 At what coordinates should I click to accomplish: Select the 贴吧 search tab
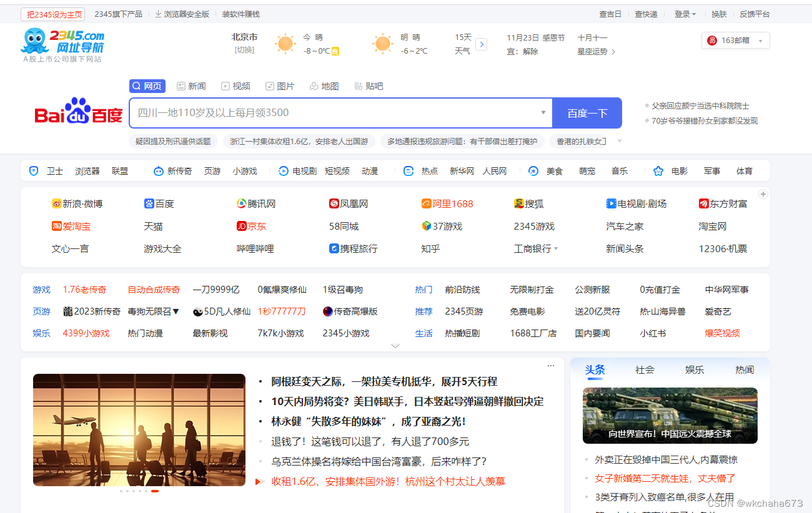click(x=369, y=86)
